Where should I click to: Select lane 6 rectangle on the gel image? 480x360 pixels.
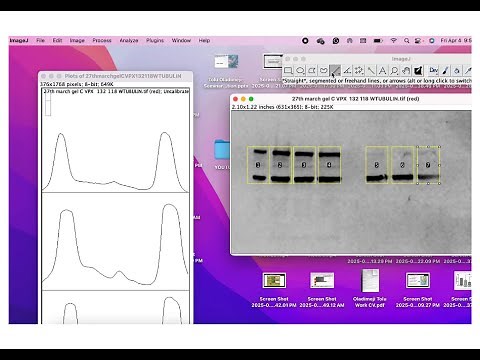pyautogui.click(x=402, y=165)
